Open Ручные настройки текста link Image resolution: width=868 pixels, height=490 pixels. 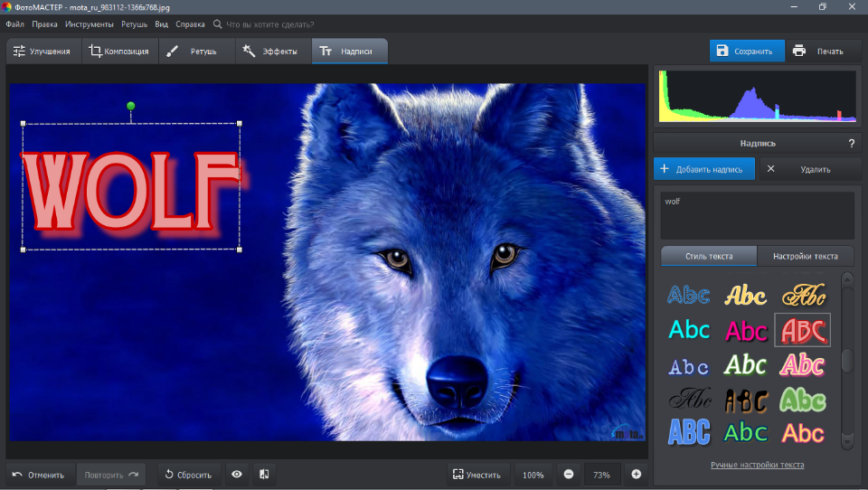[757, 465]
